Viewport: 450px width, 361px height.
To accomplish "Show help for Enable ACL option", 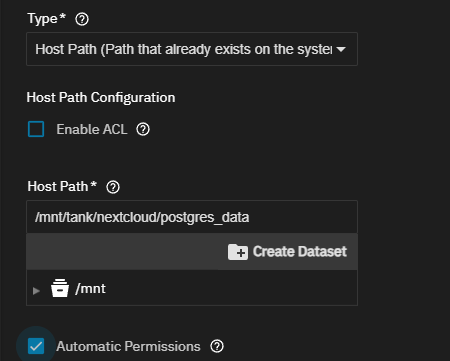I will click(143, 129).
